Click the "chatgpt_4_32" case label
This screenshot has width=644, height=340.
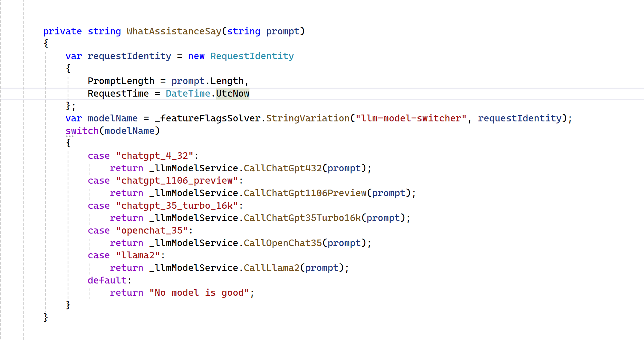[x=155, y=156]
